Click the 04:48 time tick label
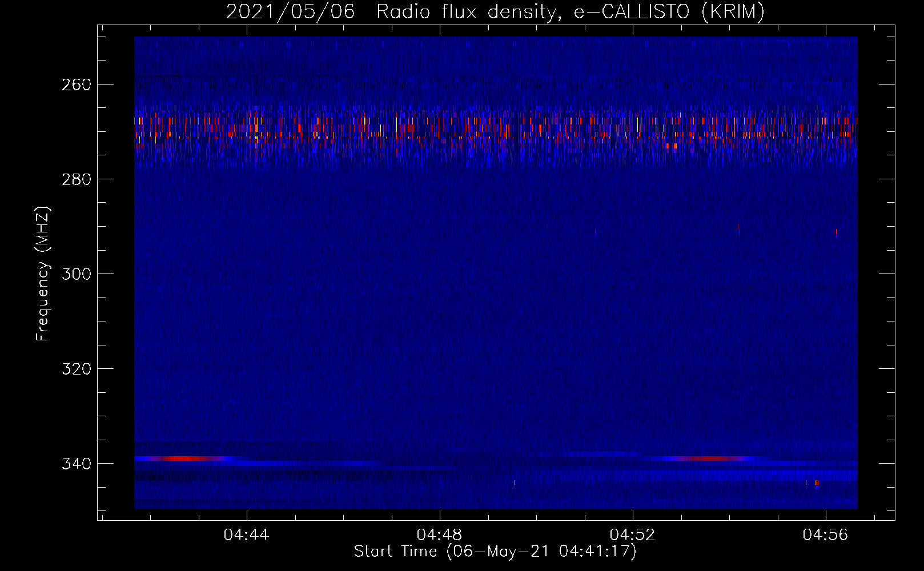 click(x=440, y=535)
